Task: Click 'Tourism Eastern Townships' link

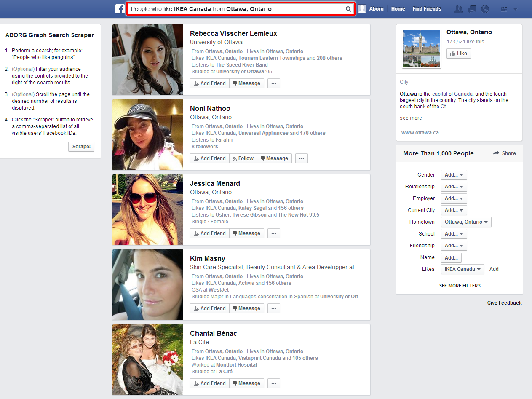Action: click(x=272, y=58)
